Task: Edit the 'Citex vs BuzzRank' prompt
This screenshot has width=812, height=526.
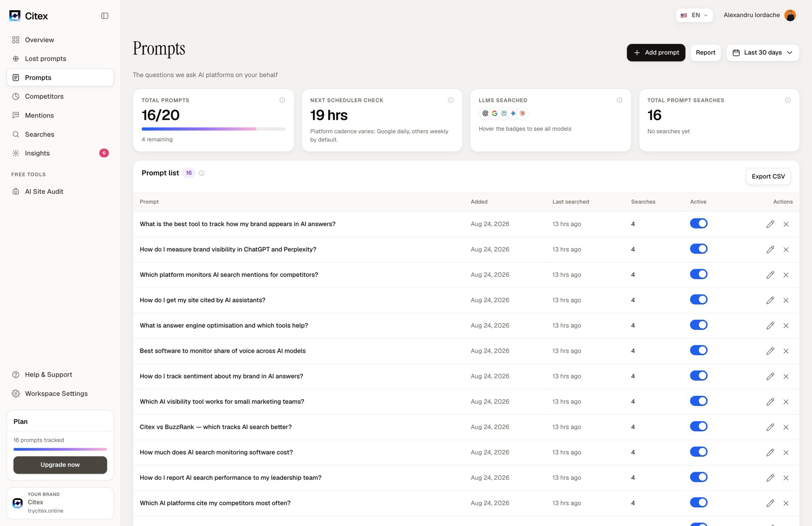Action: coord(770,427)
